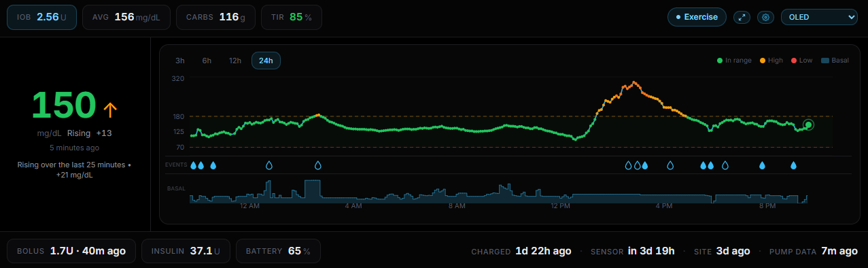Screen dimensions: 868x268
Task: Open the last BOLUS 1.7U details
Action: pos(71,251)
